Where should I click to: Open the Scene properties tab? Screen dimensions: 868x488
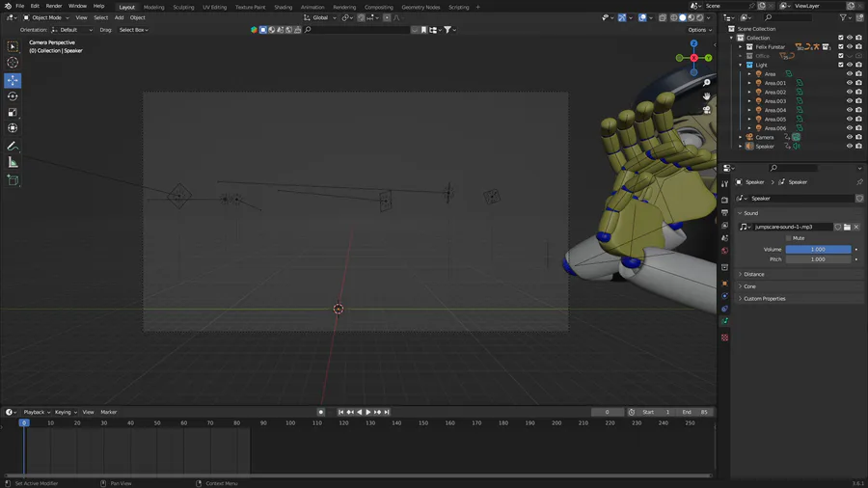click(x=724, y=238)
